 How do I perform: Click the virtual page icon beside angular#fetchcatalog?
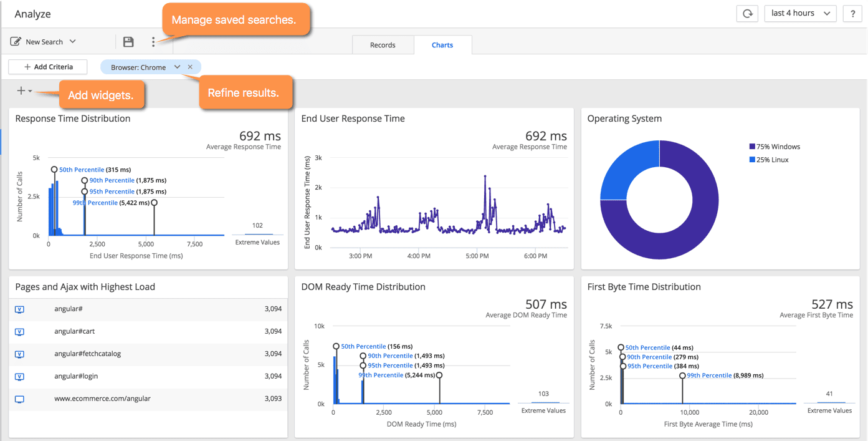[x=19, y=354]
